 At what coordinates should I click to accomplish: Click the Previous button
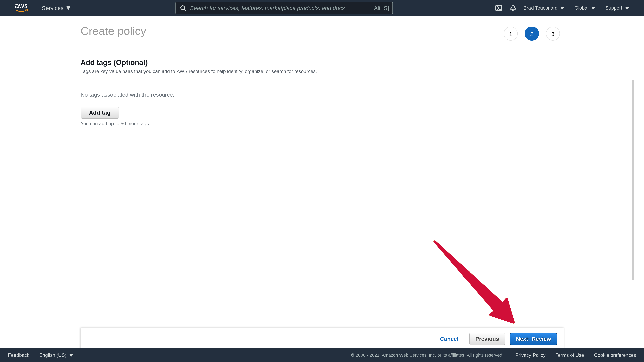487,339
